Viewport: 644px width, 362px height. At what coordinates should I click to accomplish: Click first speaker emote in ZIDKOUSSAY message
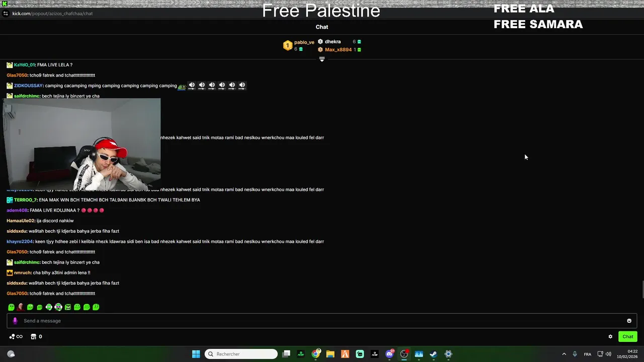(192, 85)
